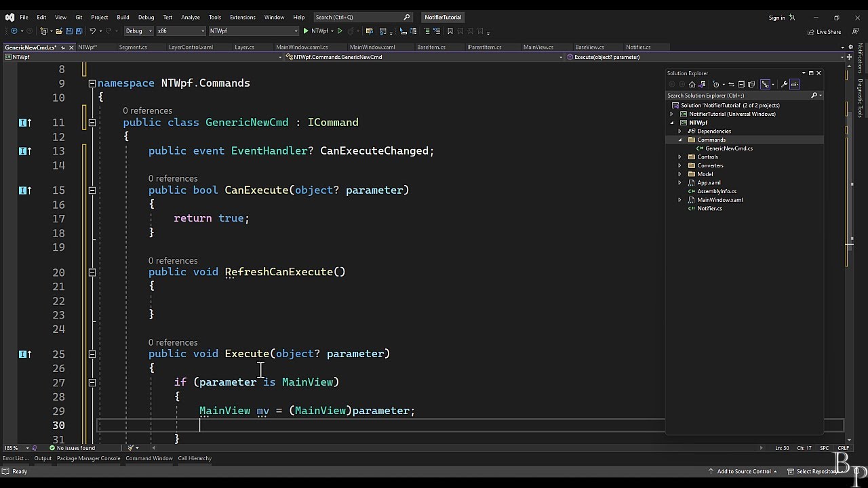Toggle track active item button in Solution Explorer
The width and height of the screenshot is (868, 488).
point(765,85)
